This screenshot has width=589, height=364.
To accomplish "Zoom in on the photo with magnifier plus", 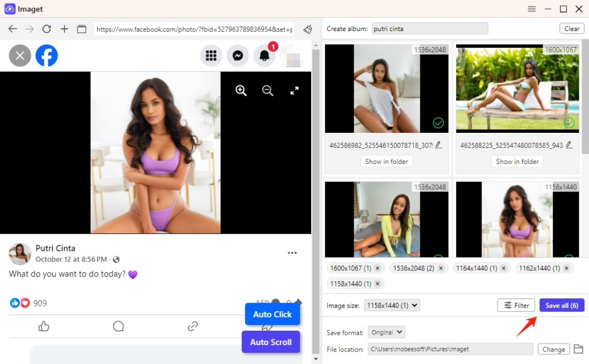I will (241, 90).
